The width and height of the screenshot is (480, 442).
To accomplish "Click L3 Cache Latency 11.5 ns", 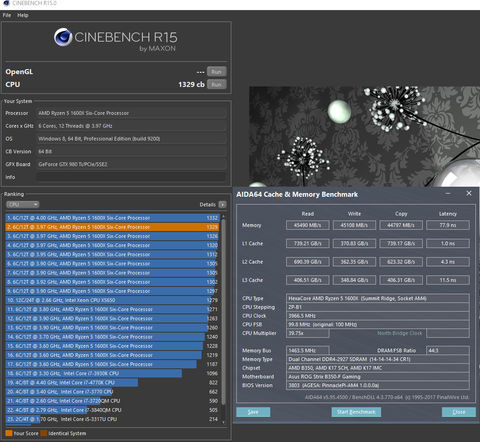I will click(x=448, y=280).
